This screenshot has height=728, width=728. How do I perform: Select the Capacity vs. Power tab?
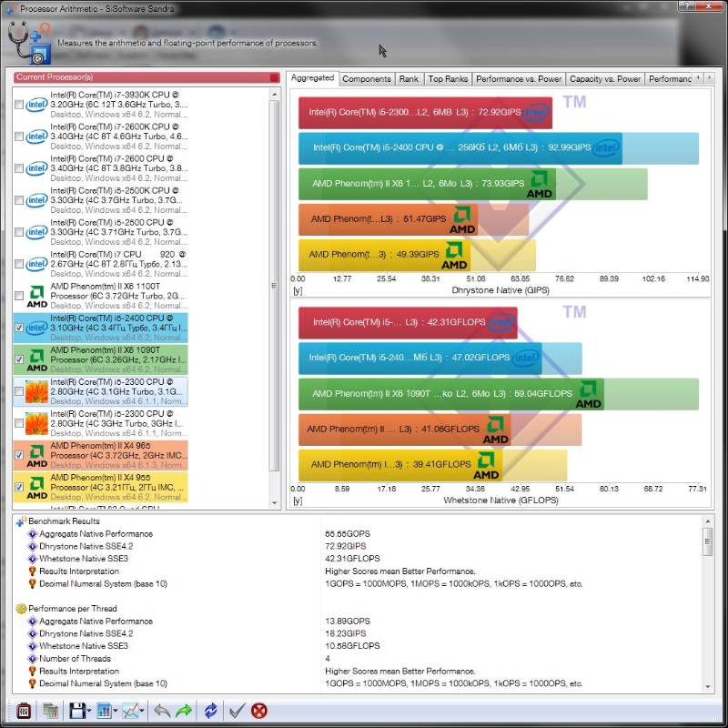605,79
